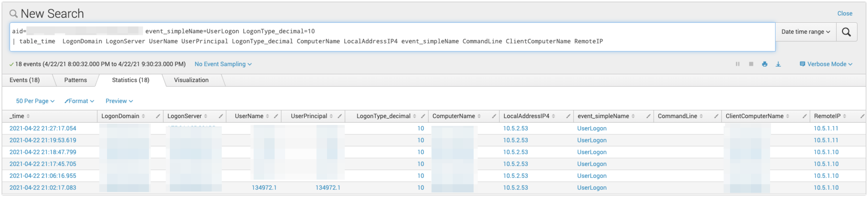The image size is (868, 197).
Task: Edit format of ClientComputerName column pencil
Action: pos(805,116)
